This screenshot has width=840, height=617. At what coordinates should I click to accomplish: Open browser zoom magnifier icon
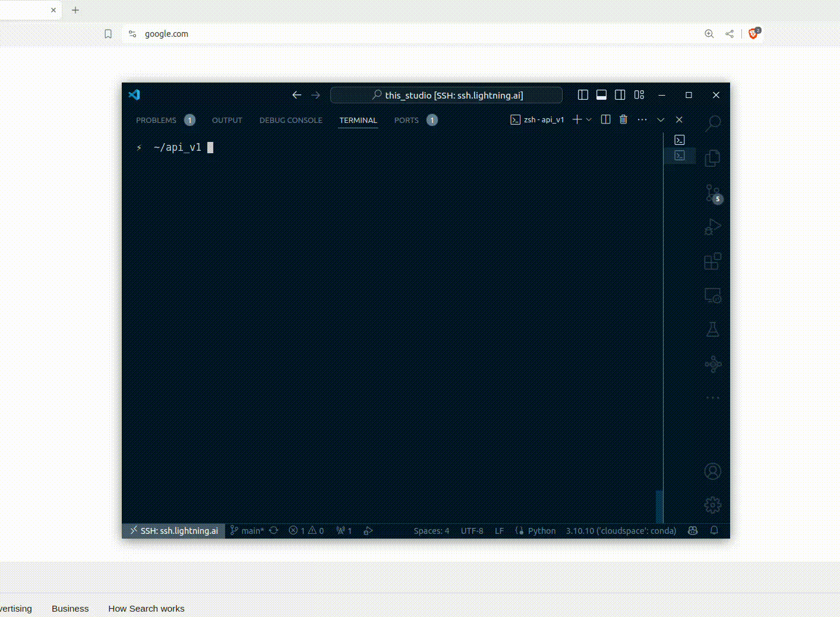coord(709,34)
